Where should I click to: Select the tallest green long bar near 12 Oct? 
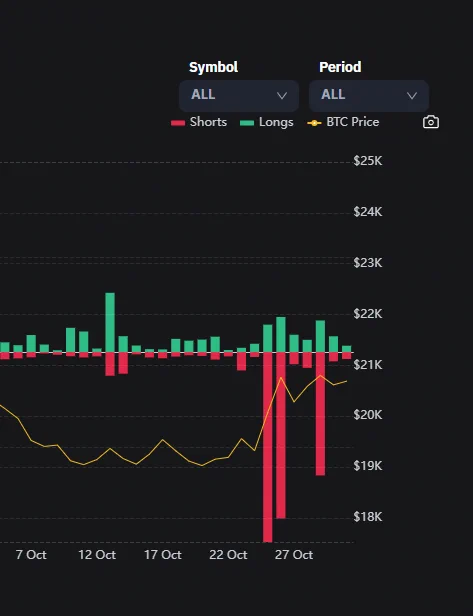(110, 322)
